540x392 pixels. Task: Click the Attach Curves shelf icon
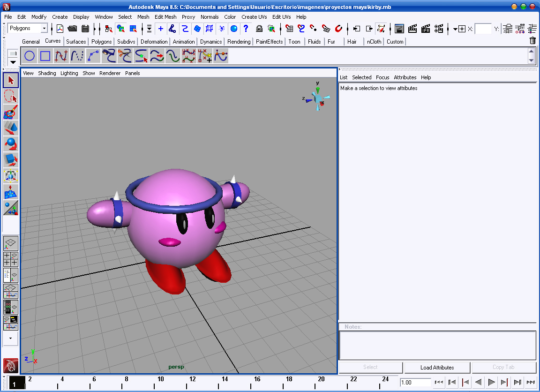109,56
